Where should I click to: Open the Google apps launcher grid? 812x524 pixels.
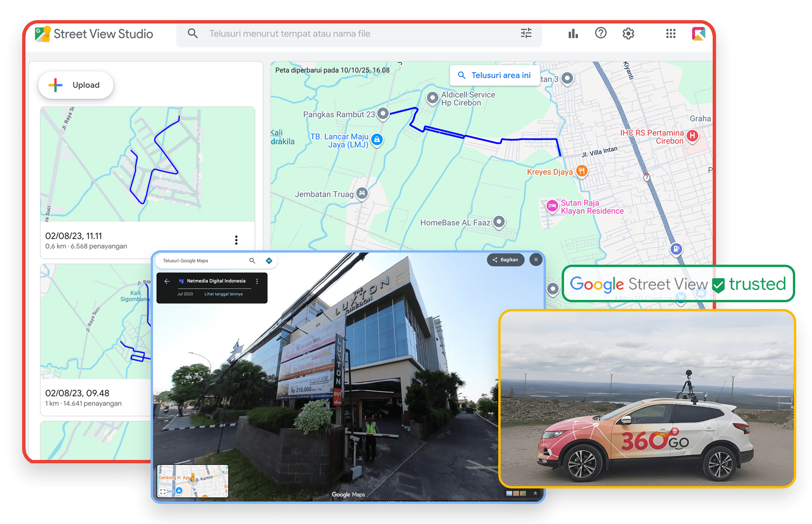coord(670,33)
